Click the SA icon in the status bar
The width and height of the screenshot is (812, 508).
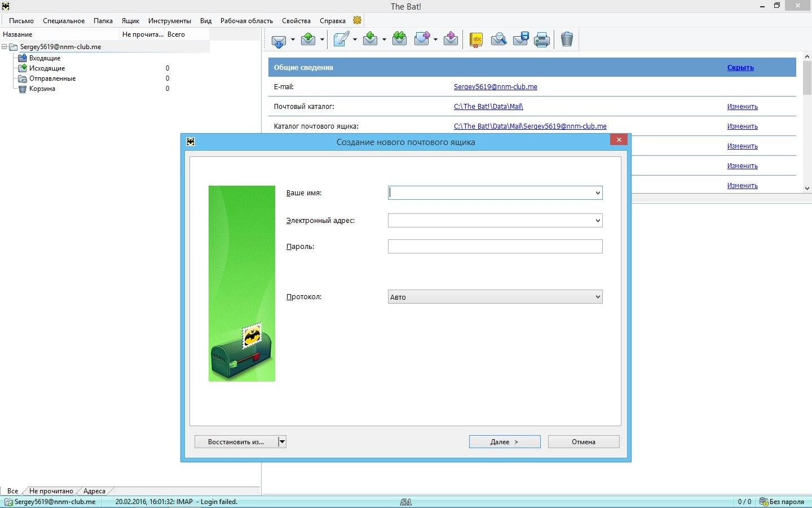[x=406, y=502]
